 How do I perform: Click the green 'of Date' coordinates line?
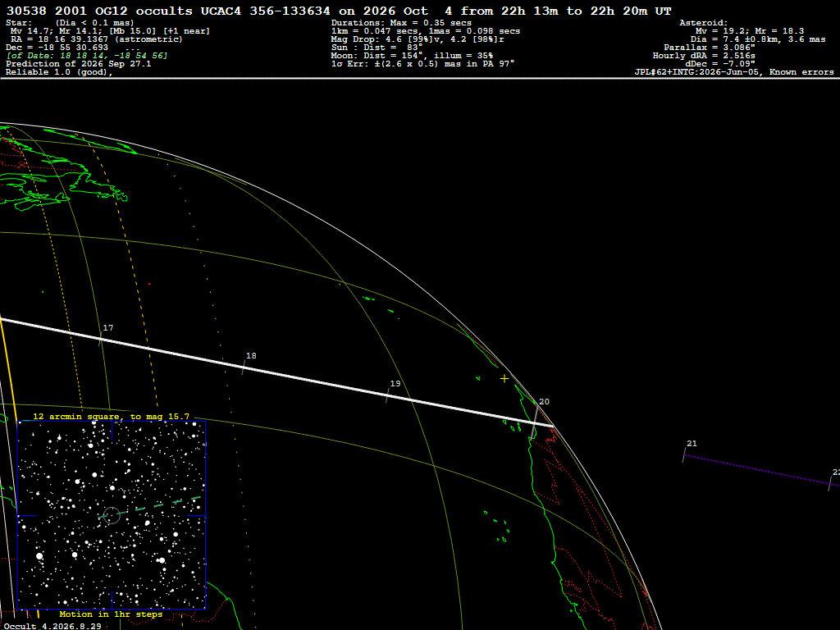(x=87, y=56)
